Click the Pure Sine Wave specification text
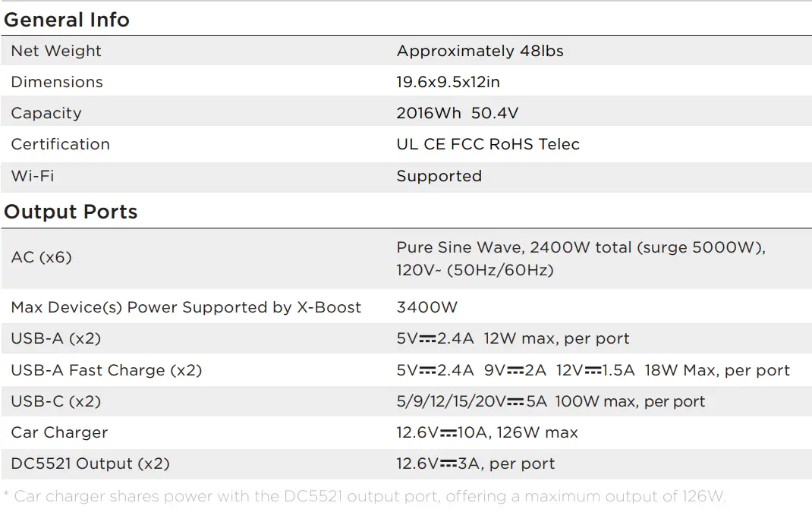Viewport: 812px width, 512px height. click(x=581, y=258)
